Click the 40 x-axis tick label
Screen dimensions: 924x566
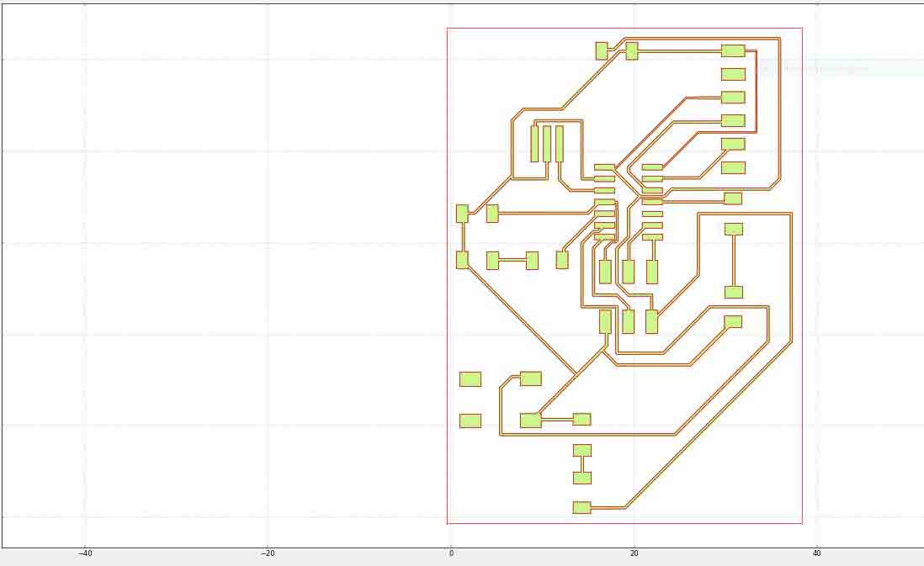[x=817, y=553]
